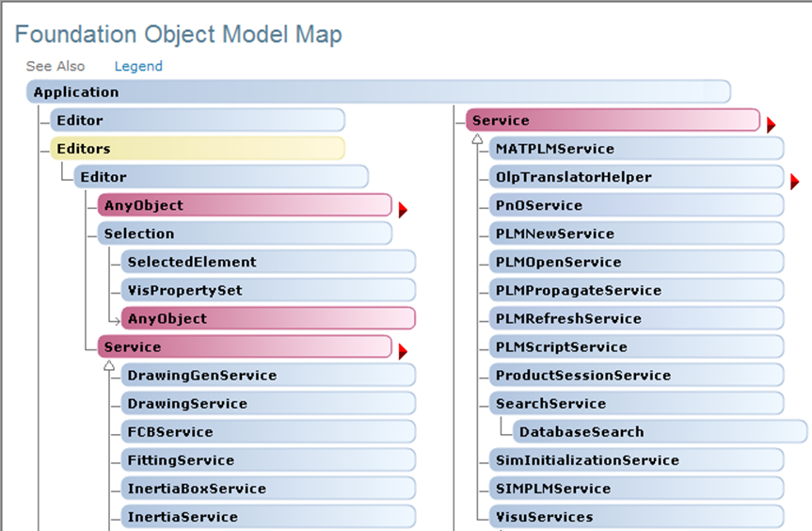Open the VisPropertySet node
The height and width of the screenshot is (531, 812).
(x=268, y=290)
